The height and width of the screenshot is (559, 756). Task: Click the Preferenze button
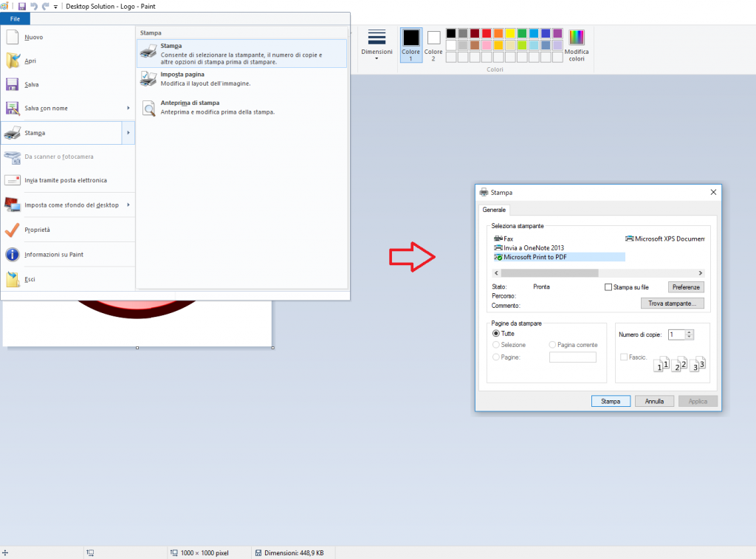click(x=686, y=287)
